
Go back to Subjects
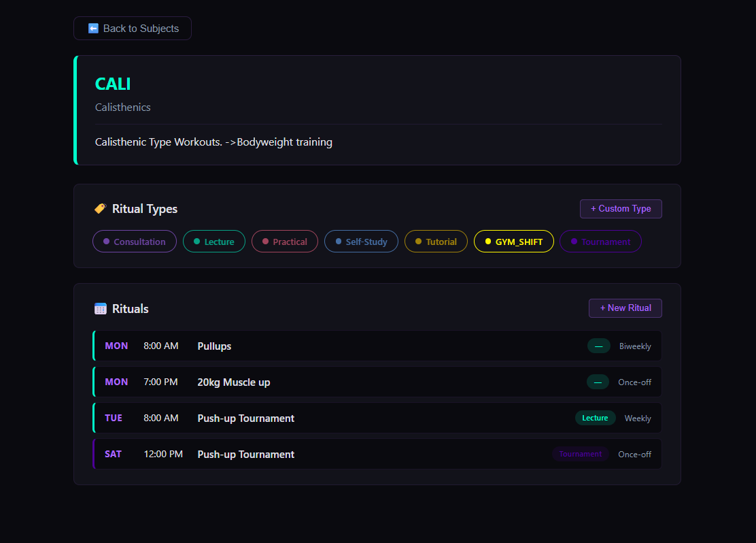[x=133, y=29]
